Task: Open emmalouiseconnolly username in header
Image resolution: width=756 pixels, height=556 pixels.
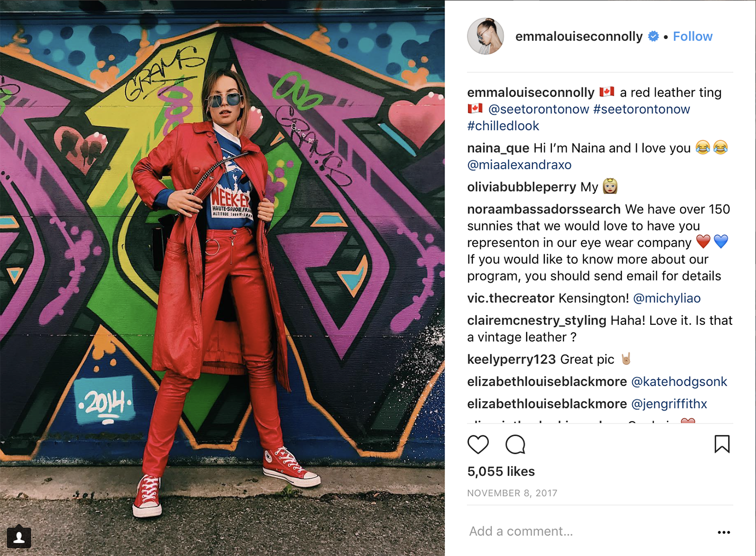Action: [x=579, y=37]
